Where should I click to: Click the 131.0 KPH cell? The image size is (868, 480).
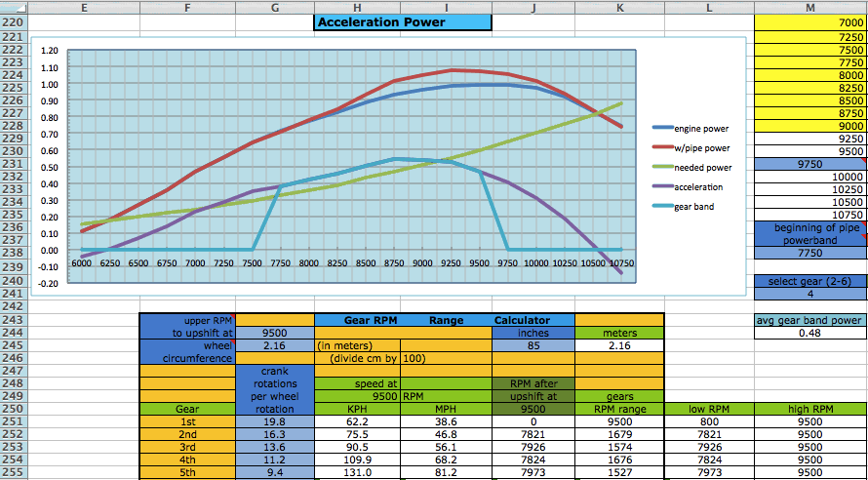[357, 473]
